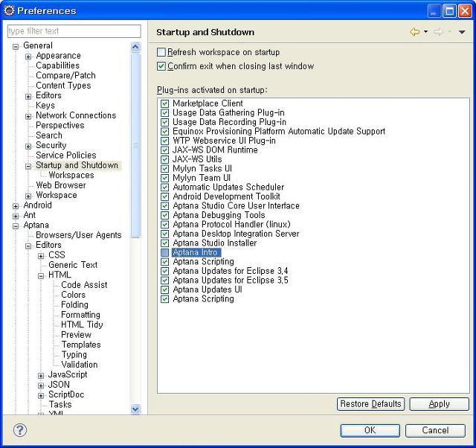Viewport: 476px width, 448px height.
Task: Click the Restore Defaults button
Action: tap(370, 404)
